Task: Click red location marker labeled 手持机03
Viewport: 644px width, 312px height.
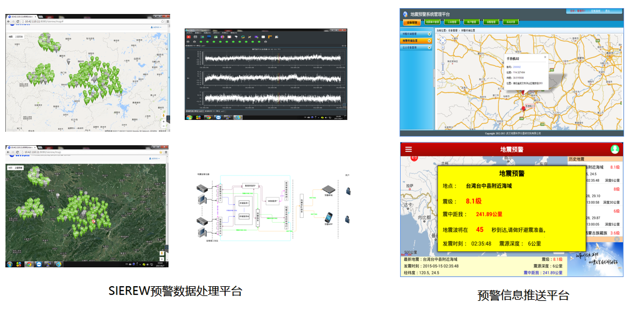Action: tap(523, 109)
